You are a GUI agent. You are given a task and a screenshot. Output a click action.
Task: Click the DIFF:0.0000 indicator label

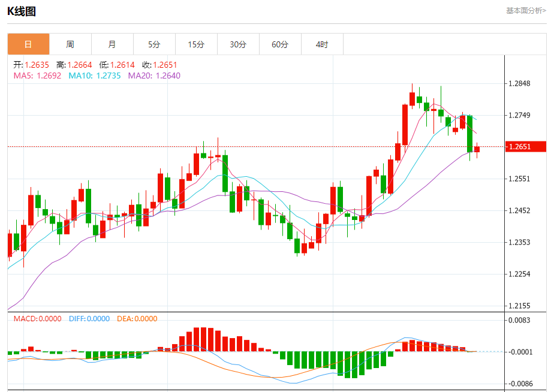point(89,319)
